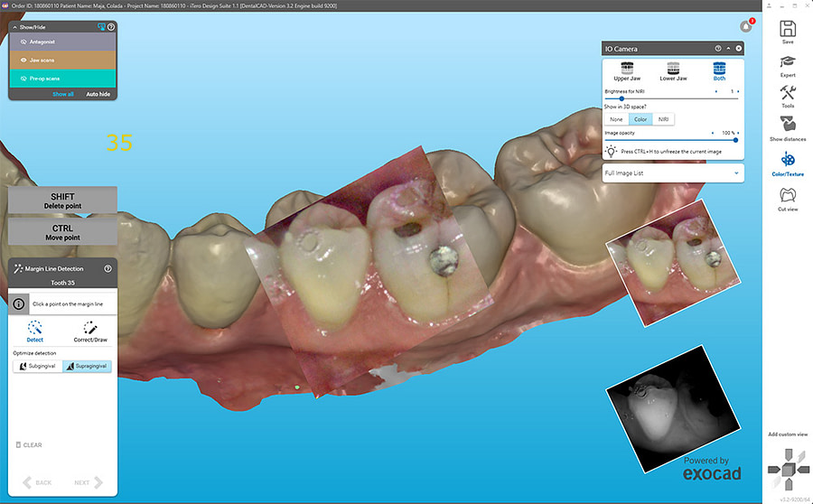Image resolution: width=813 pixels, height=504 pixels.
Task: Toggle Pre-op scans visibility
Action: coord(23,78)
